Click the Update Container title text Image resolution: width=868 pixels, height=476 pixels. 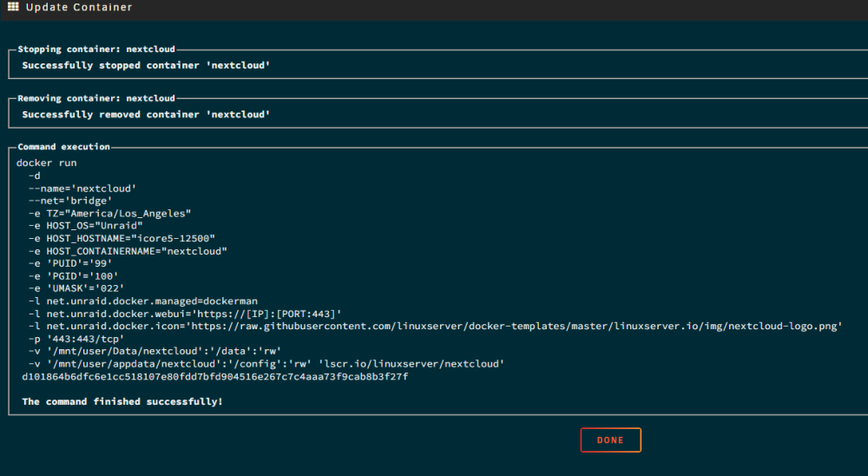click(79, 7)
